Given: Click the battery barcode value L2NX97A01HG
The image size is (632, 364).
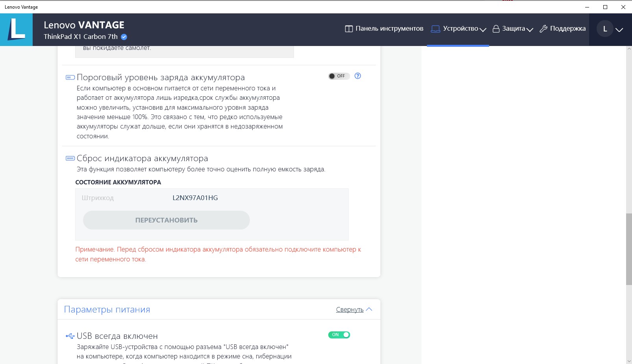Looking at the screenshot, I should coord(195,198).
